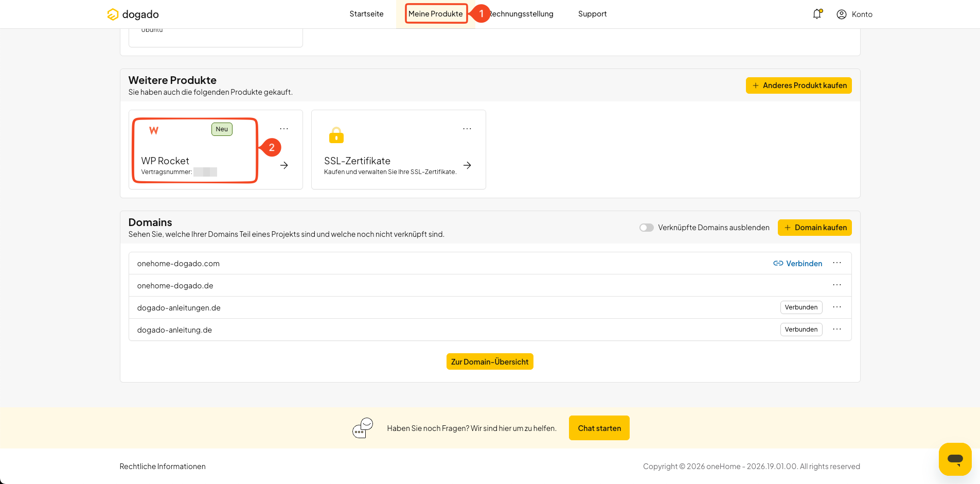The width and height of the screenshot is (980, 484).
Task: Open options menu for dogado-anleitung.de
Action: [x=837, y=330]
